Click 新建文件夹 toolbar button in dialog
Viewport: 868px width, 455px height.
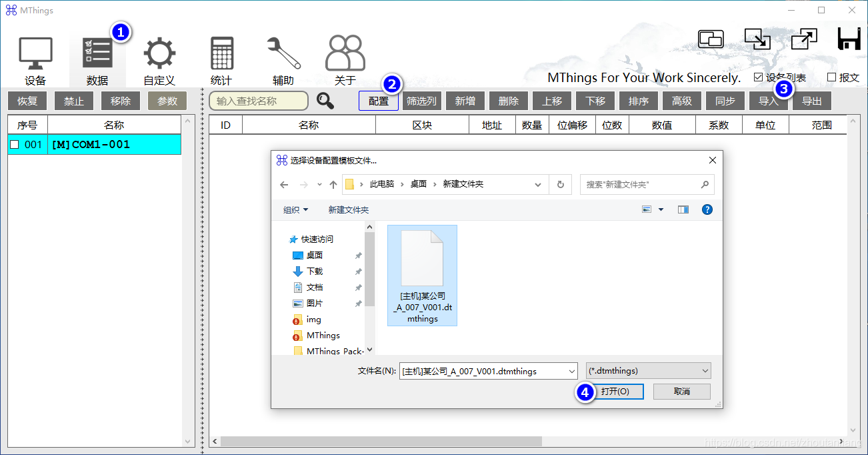tap(349, 209)
